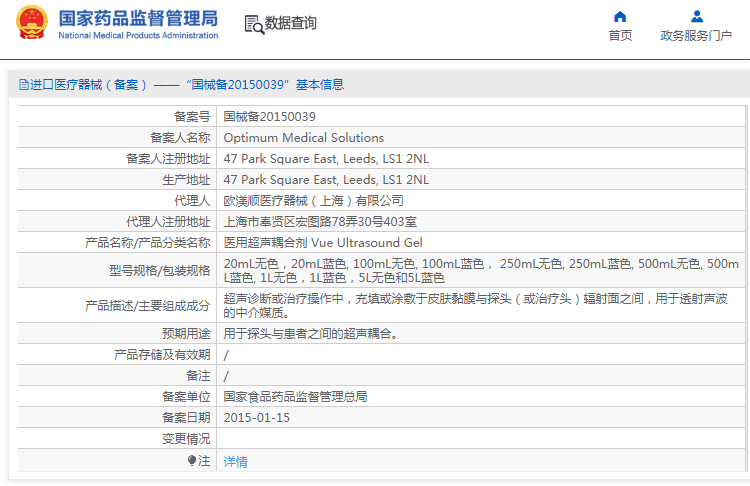This screenshot has height=486, width=750.
Task: Click the slash value in 备注 row
Action: tap(226, 376)
